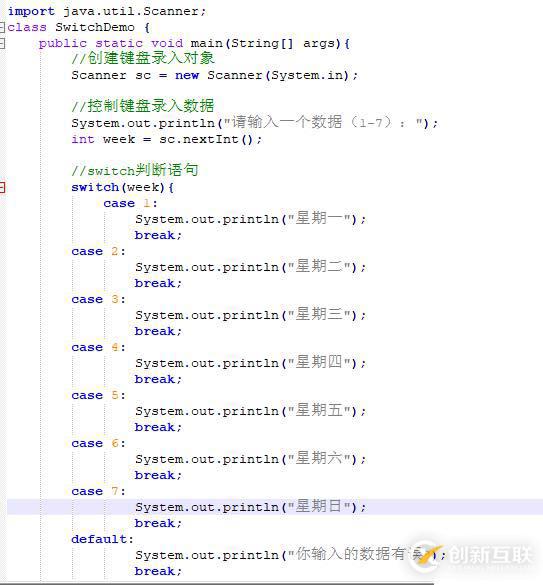Click the 'case 5:' label

point(99,395)
